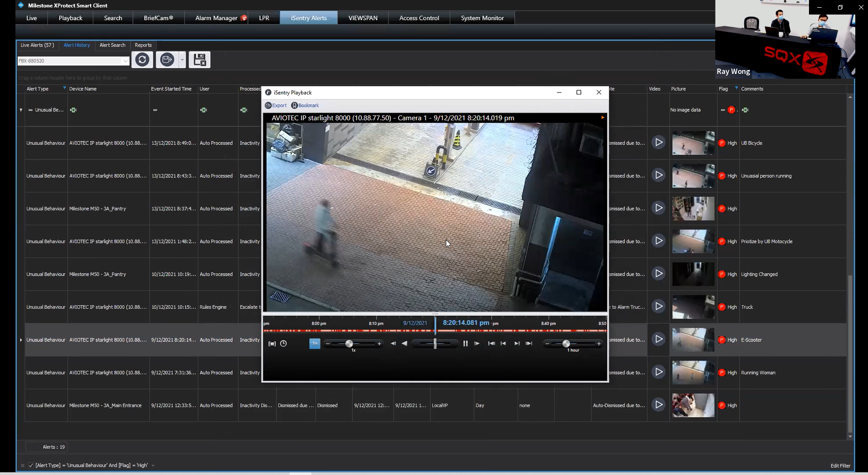
Task: Switch to the BriefCam tab
Action: click(158, 18)
